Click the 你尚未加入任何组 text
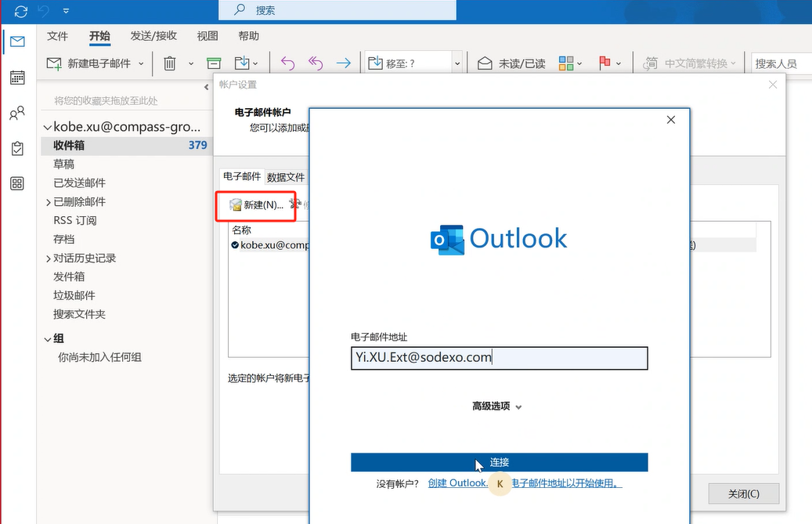This screenshot has width=812, height=524. 99,357
